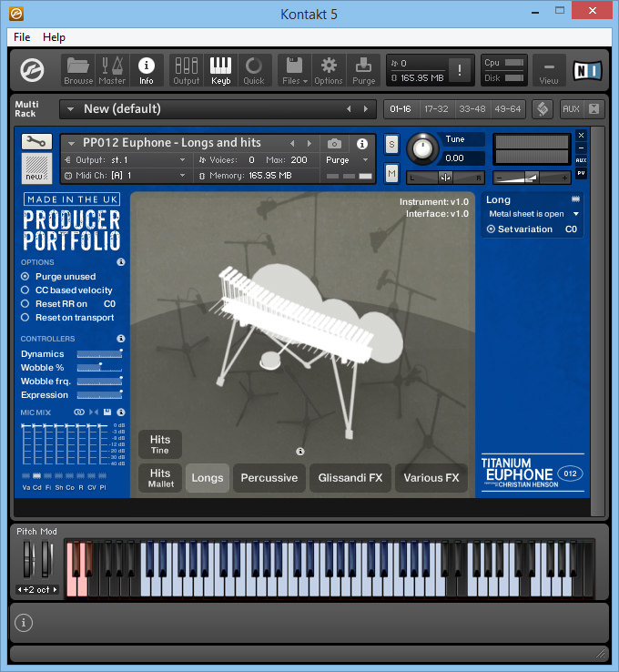This screenshot has width=619, height=672.
Task: Click the Kontakt logo in toolbar
Action: [33, 70]
